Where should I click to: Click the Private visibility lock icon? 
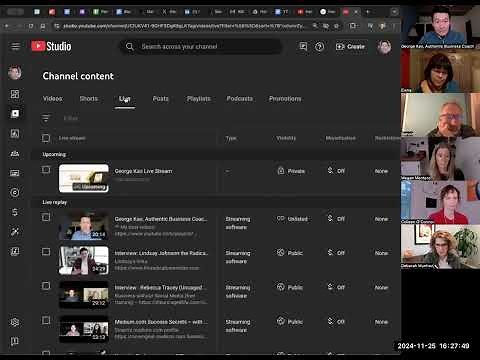281,171
